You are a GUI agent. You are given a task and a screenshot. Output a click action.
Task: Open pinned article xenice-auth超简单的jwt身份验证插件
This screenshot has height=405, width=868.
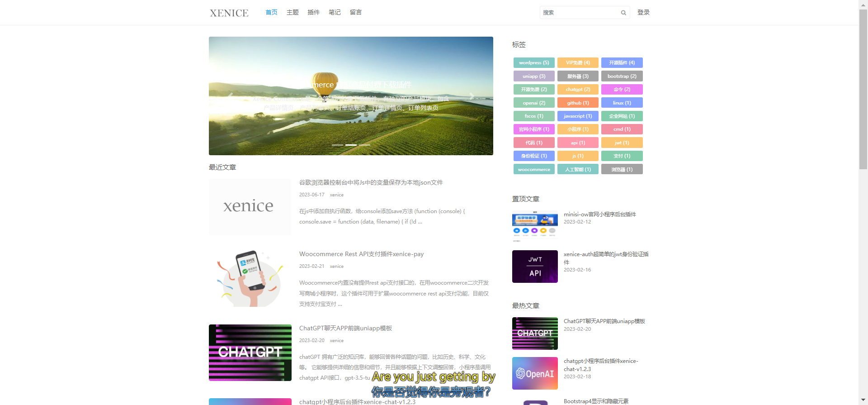coord(606,258)
